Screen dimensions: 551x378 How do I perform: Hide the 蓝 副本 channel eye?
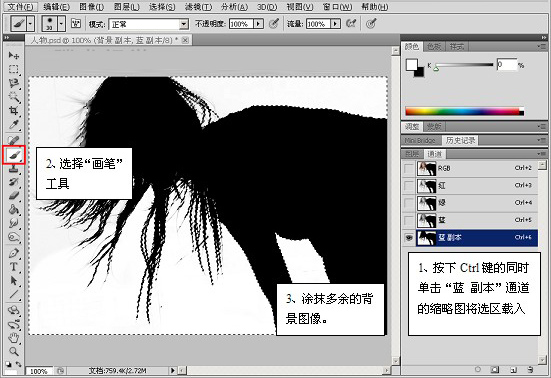pos(409,238)
